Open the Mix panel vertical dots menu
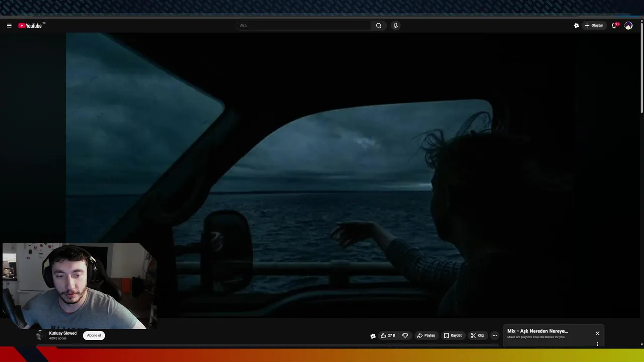Screen dimensions: 644x362 [x=597, y=344]
